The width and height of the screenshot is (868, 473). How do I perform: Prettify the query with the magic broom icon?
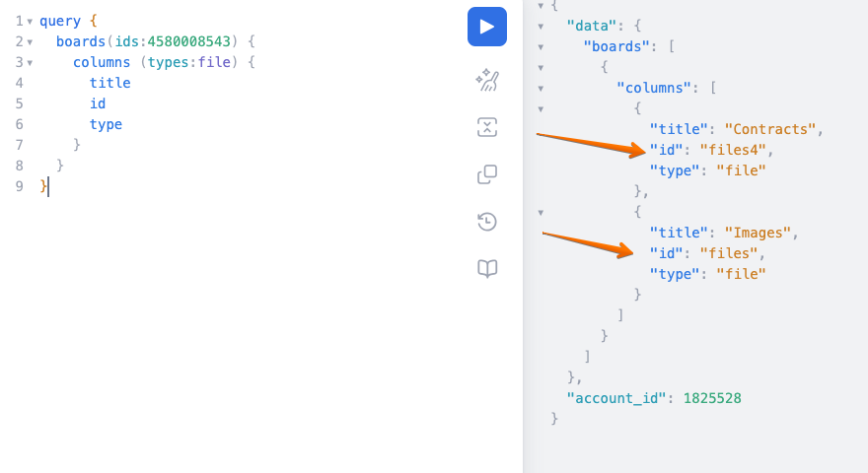(487, 80)
